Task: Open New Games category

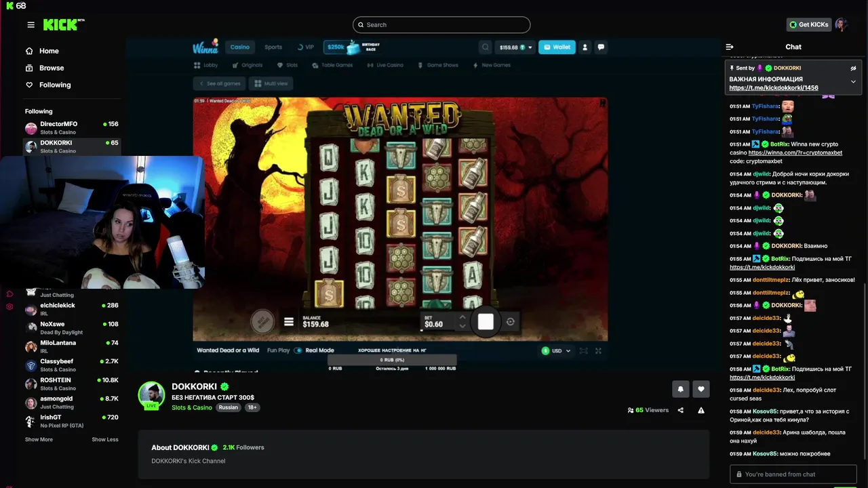Action: 491,65
